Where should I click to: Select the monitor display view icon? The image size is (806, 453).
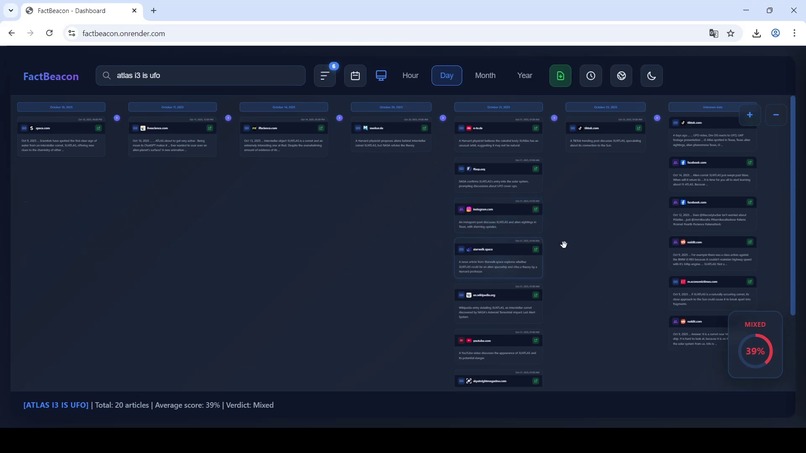pyautogui.click(x=381, y=76)
